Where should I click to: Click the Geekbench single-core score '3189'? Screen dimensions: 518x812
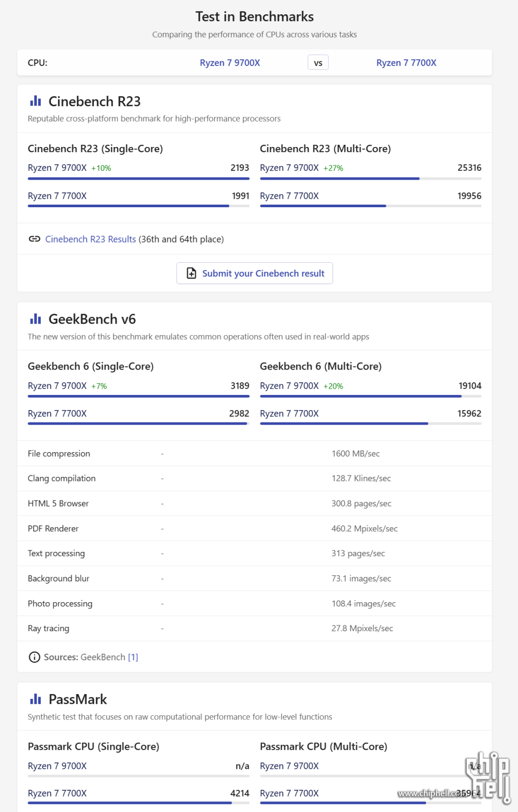[240, 386]
